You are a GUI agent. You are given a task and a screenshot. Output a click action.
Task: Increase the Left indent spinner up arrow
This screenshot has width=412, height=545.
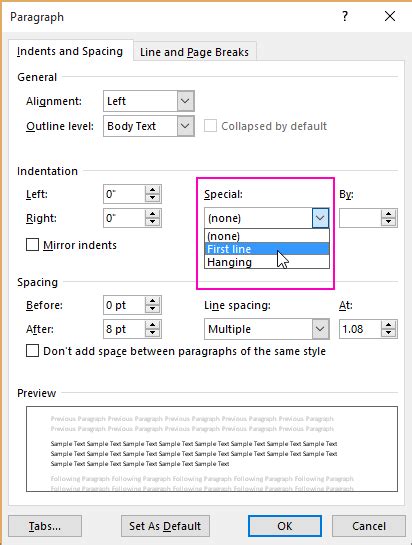(x=152, y=190)
